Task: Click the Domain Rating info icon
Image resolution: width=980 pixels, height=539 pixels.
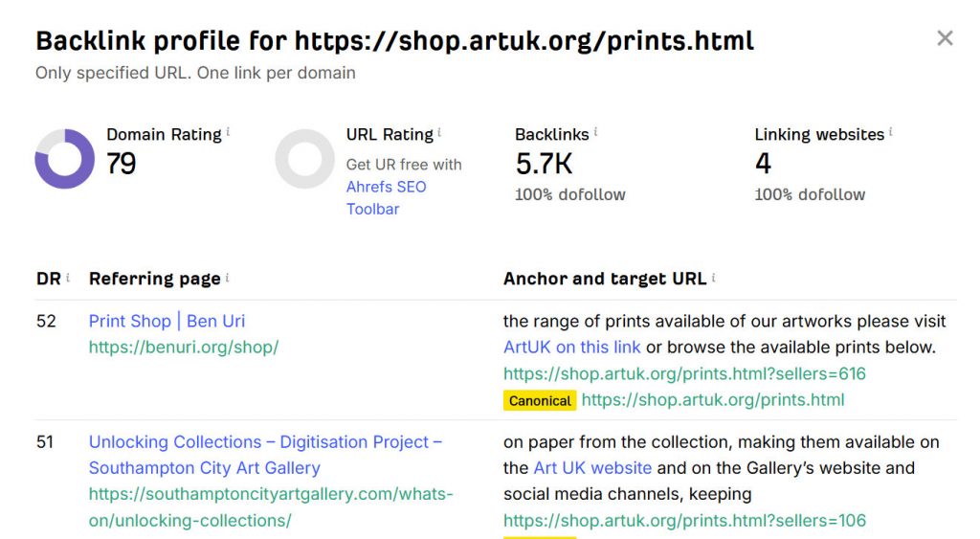Action: tap(228, 132)
